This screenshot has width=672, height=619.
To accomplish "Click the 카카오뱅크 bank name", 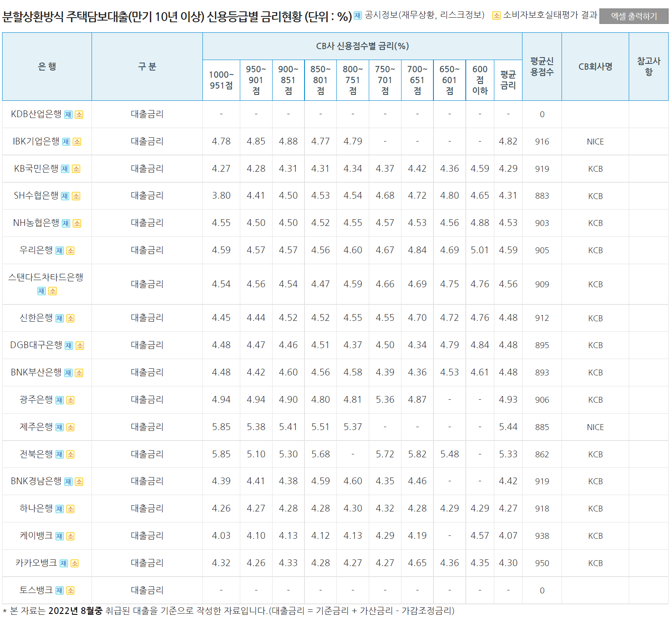I will coord(36,563).
